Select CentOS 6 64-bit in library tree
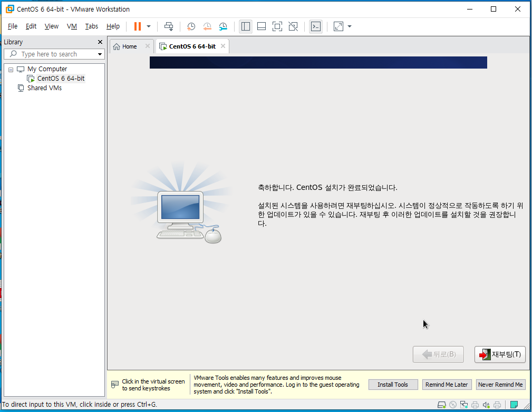532x412 pixels. (x=61, y=79)
